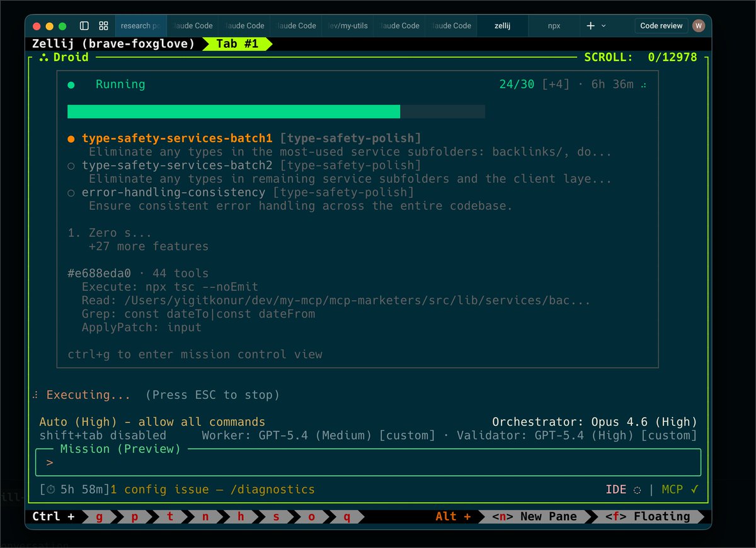756x548 pixels.
Task: Click the MCP checkmark status
Action: pos(680,489)
